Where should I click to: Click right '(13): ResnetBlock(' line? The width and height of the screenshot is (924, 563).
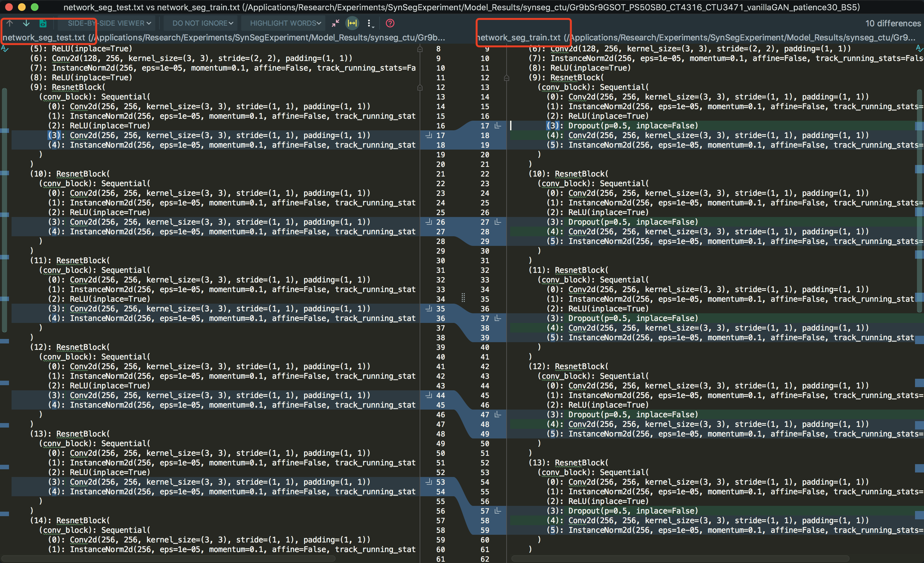point(569,463)
